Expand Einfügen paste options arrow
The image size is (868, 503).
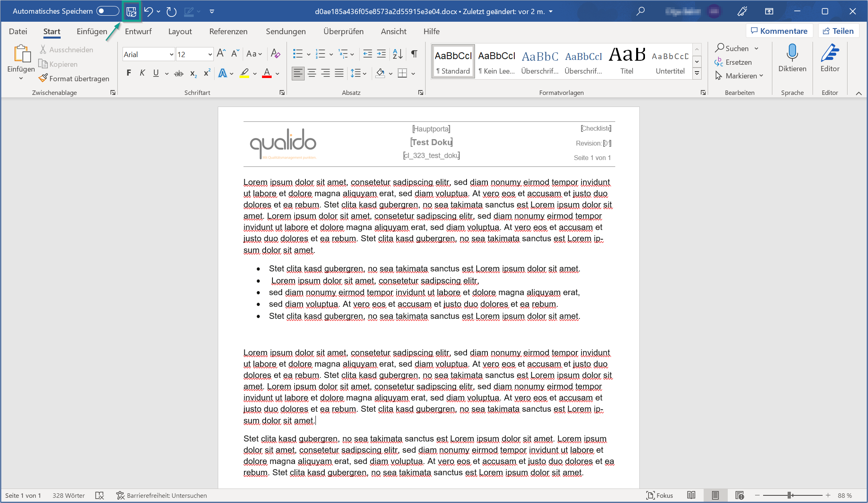point(21,78)
